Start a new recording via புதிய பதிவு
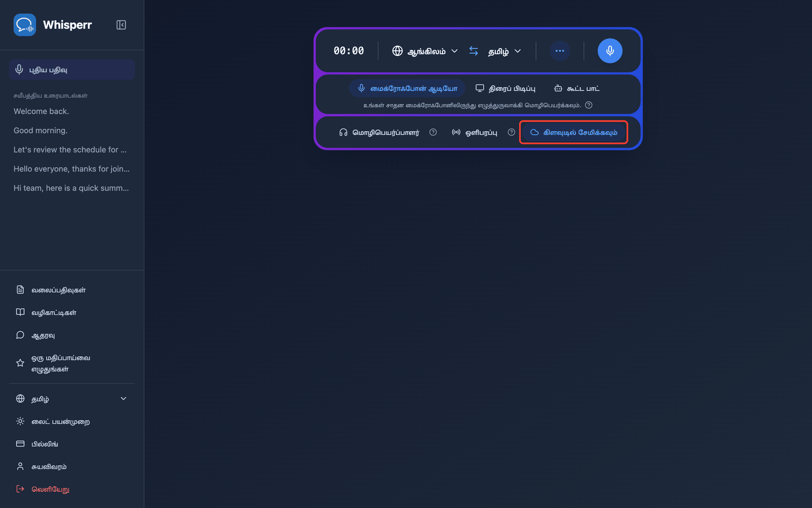 (x=72, y=70)
